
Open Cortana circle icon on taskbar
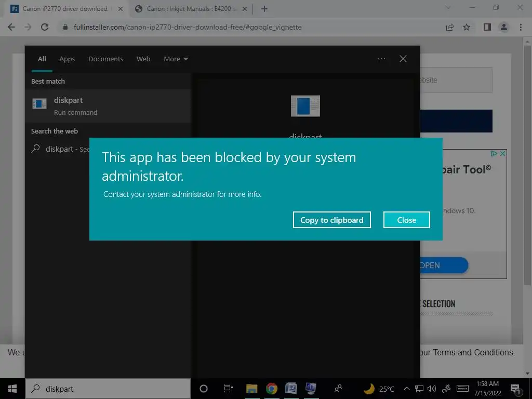pos(204,389)
